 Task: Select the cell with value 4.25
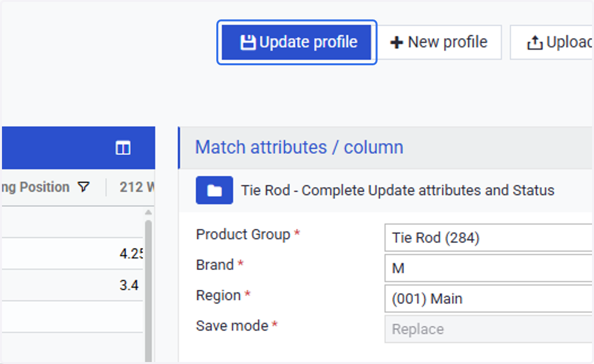131,253
